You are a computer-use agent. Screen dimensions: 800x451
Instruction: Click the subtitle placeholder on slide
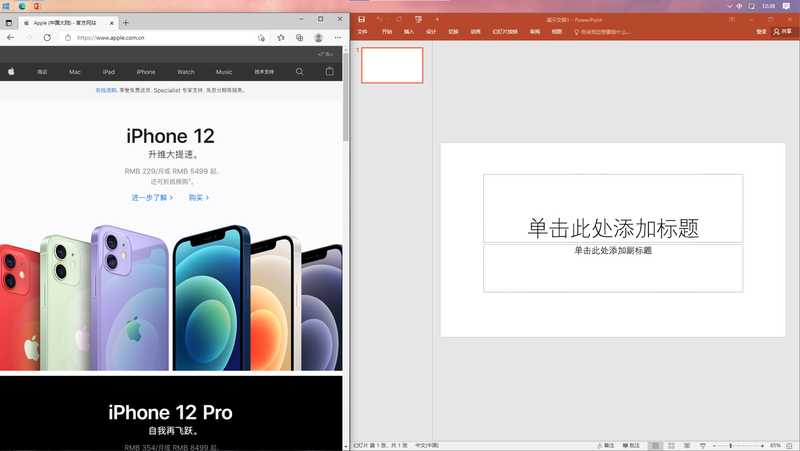613,268
